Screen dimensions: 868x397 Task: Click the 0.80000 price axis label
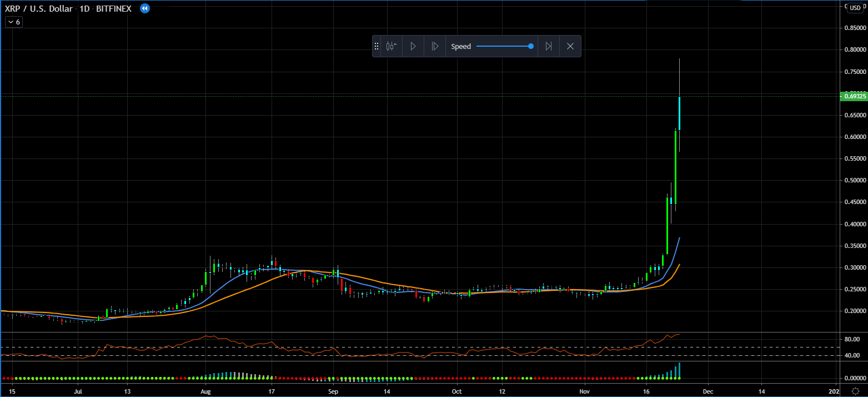(x=855, y=50)
